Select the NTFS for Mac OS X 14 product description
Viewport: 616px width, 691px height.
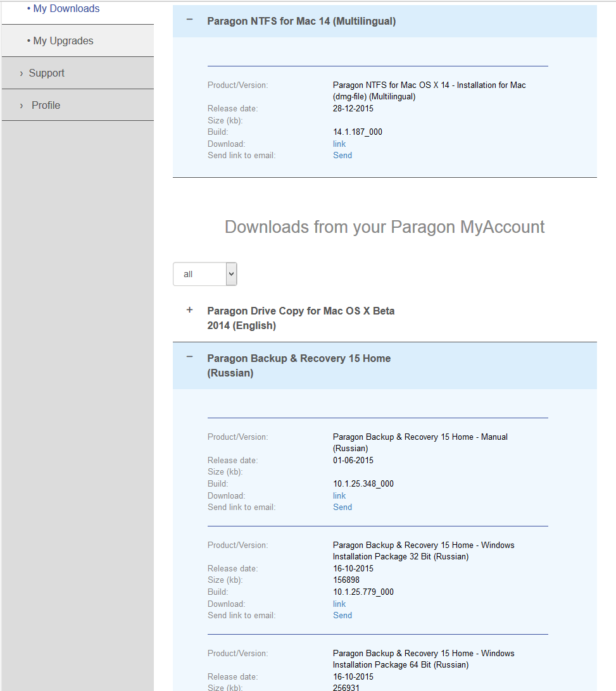[x=429, y=90]
